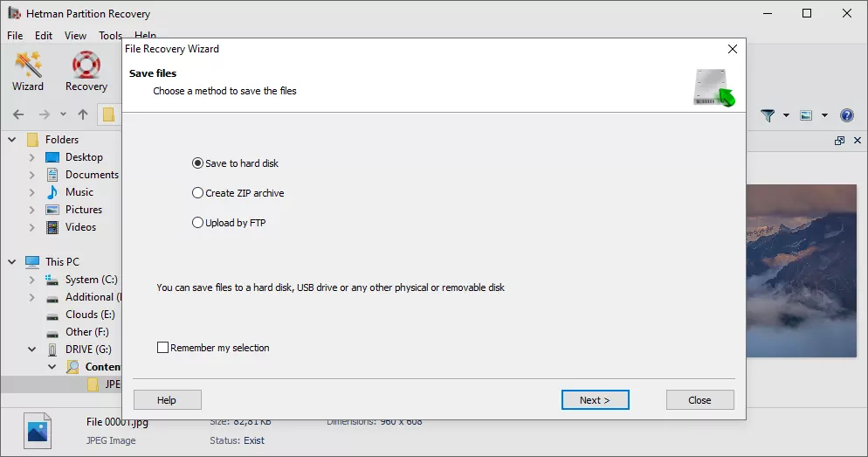The height and width of the screenshot is (457, 868).
Task: Open the File menu
Action: point(15,36)
